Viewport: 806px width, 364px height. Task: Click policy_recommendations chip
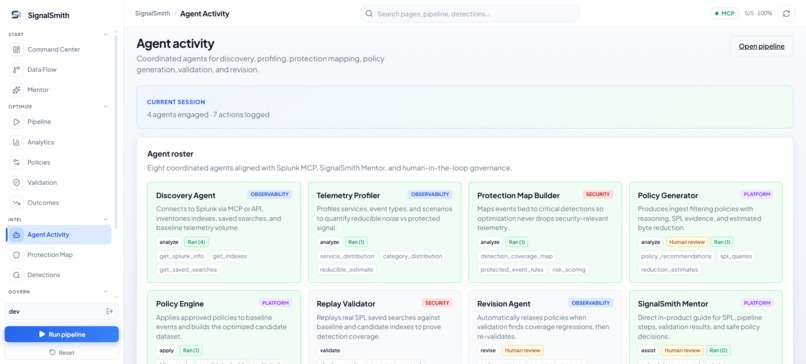click(676, 256)
